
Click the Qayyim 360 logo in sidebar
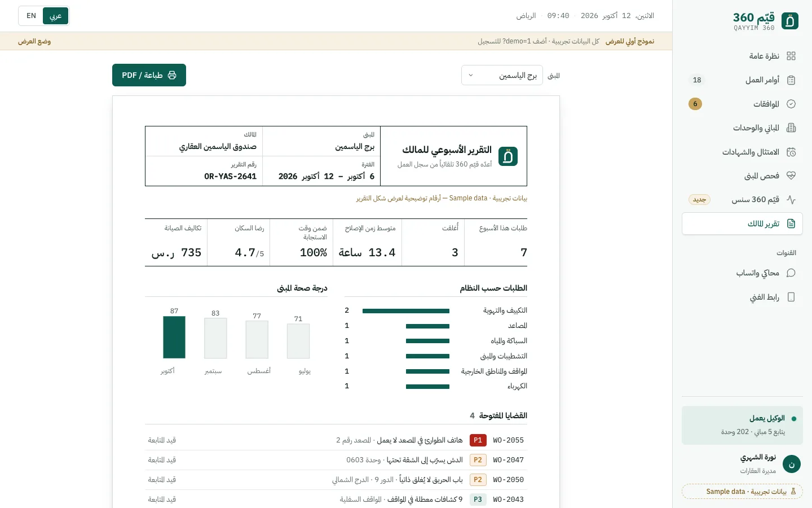[x=790, y=21]
